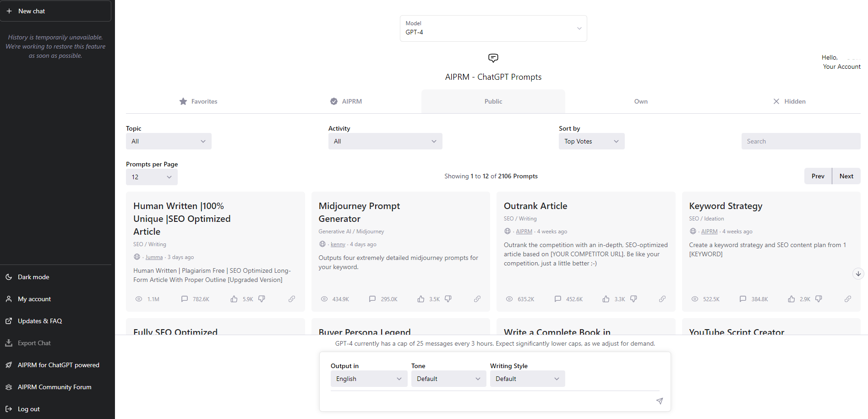Screen dimensions: 868x419
Task: Go to Prev page of prompts
Action: point(818,176)
